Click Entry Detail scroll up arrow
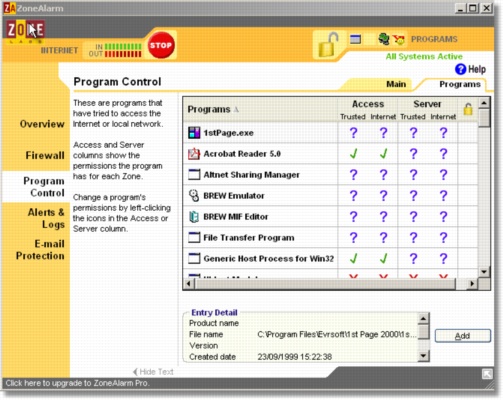Screen dimensions: 503x400 pyautogui.click(x=423, y=319)
